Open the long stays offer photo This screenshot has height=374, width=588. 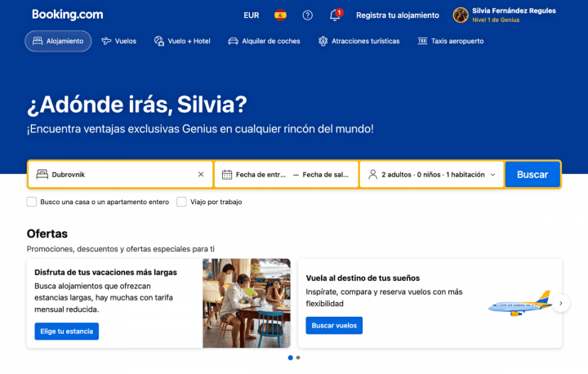247,303
